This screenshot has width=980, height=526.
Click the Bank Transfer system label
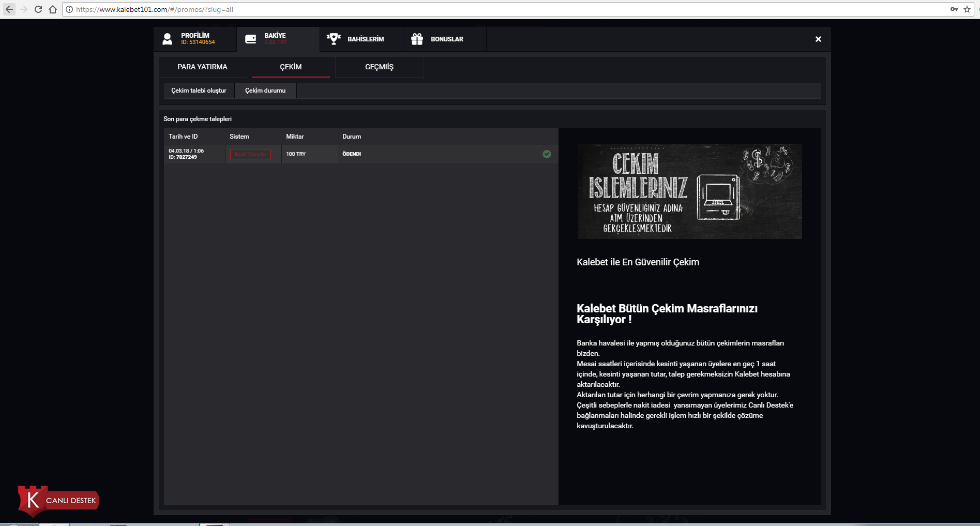click(x=251, y=154)
